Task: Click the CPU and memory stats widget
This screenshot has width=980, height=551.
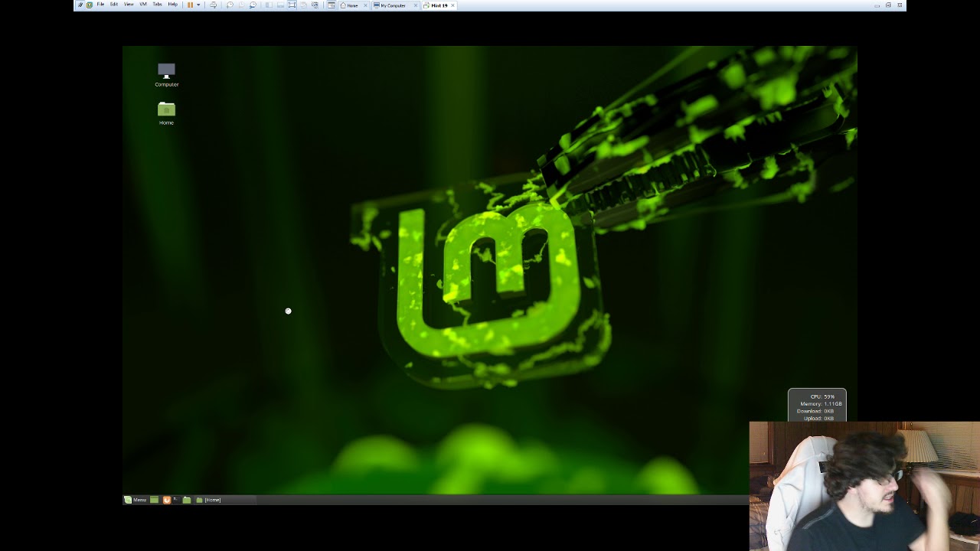Action: tap(817, 406)
